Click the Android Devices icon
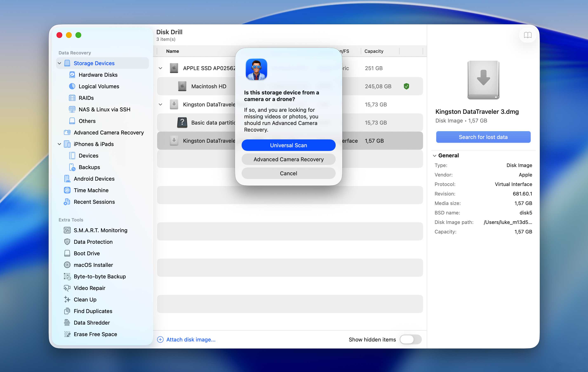This screenshot has width=588, height=372. tap(67, 179)
